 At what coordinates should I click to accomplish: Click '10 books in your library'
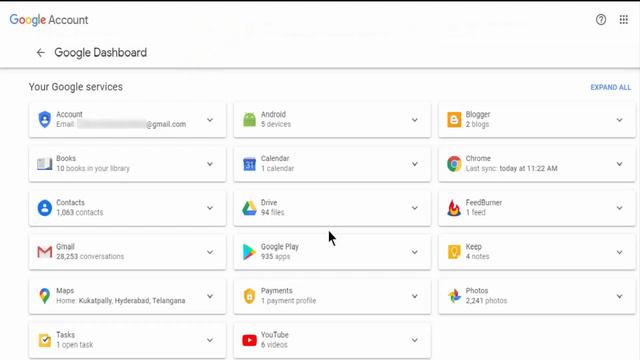click(x=93, y=169)
